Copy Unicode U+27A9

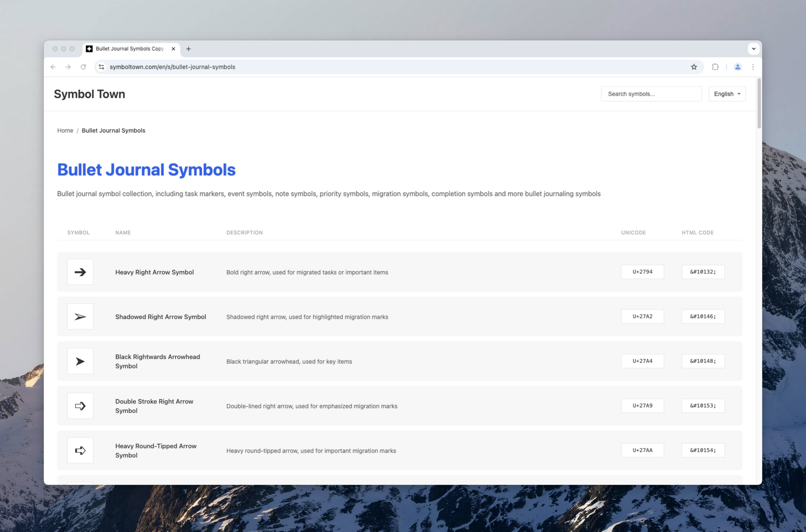tap(642, 406)
